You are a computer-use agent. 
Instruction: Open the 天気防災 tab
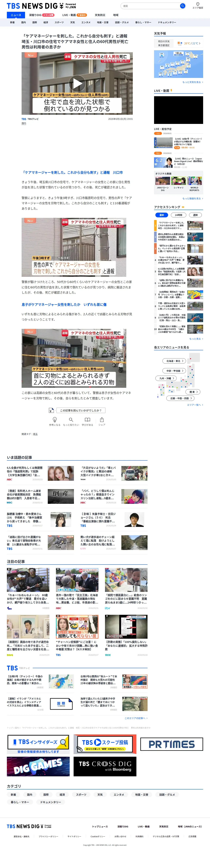(100, 15)
